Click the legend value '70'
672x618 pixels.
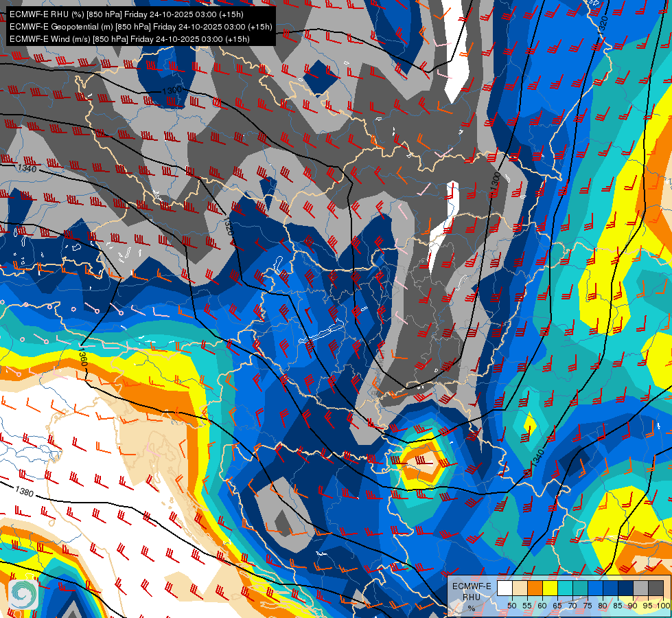tap(572, 606)
